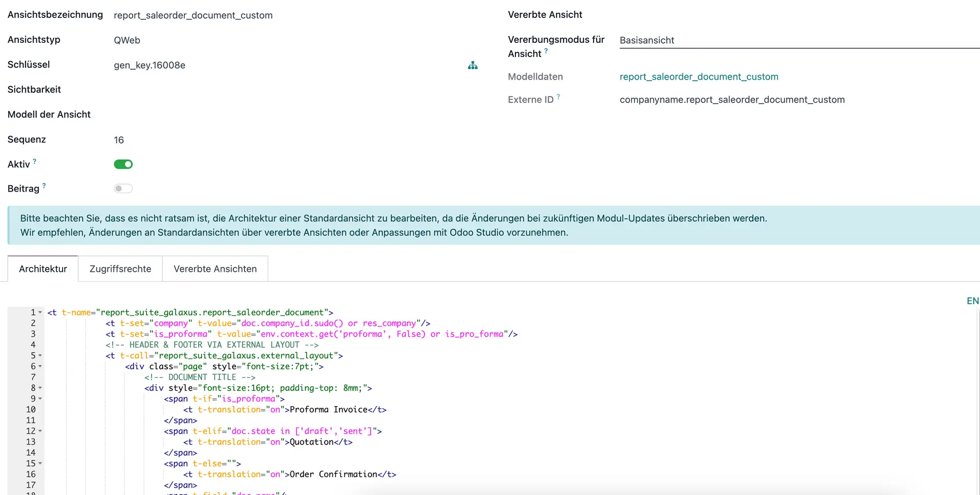Viewport: 980px width, 495px height.
Task: Click the Basisansicht inheritance mode field
Action: tap(647, 40)
